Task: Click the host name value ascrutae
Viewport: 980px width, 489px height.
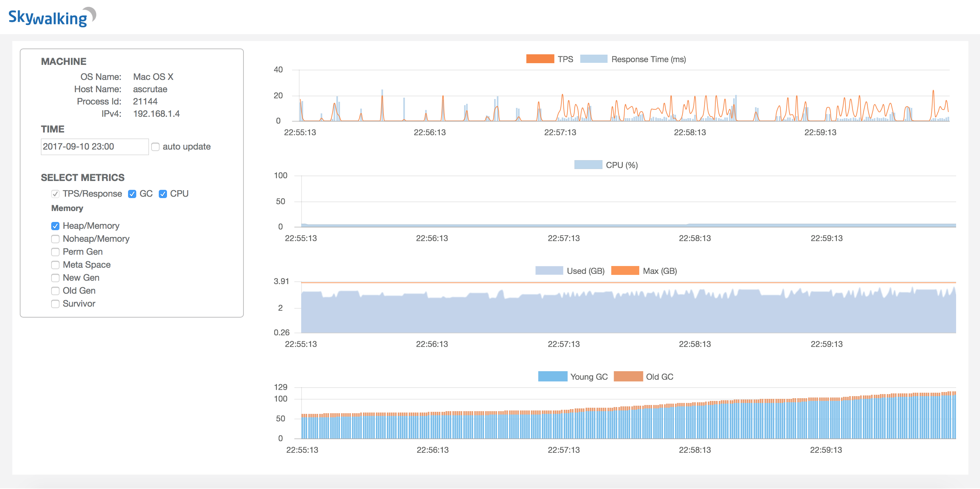Action: click(x=150, y=89)
